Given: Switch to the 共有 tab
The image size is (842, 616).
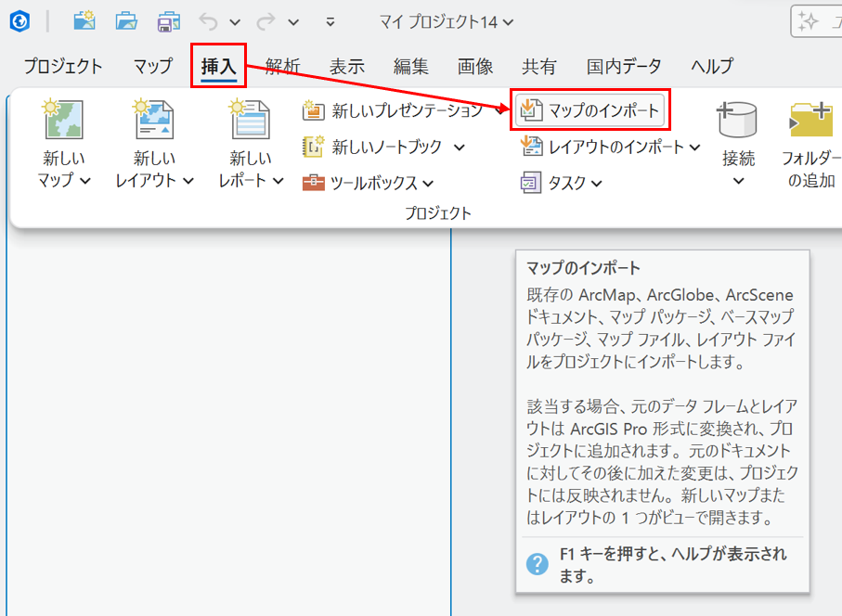Looking at the screenshot, I should pyautogui.click(x=539, y=66).
